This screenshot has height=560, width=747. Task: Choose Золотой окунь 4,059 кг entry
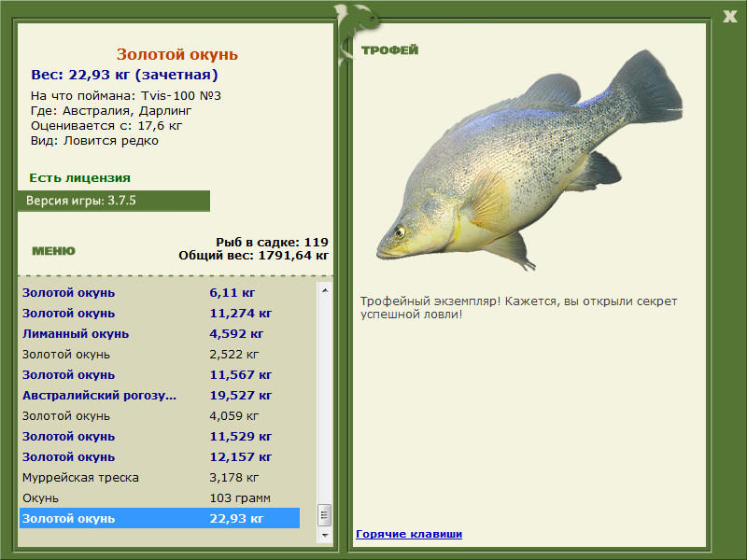click(x=159, y=415)
